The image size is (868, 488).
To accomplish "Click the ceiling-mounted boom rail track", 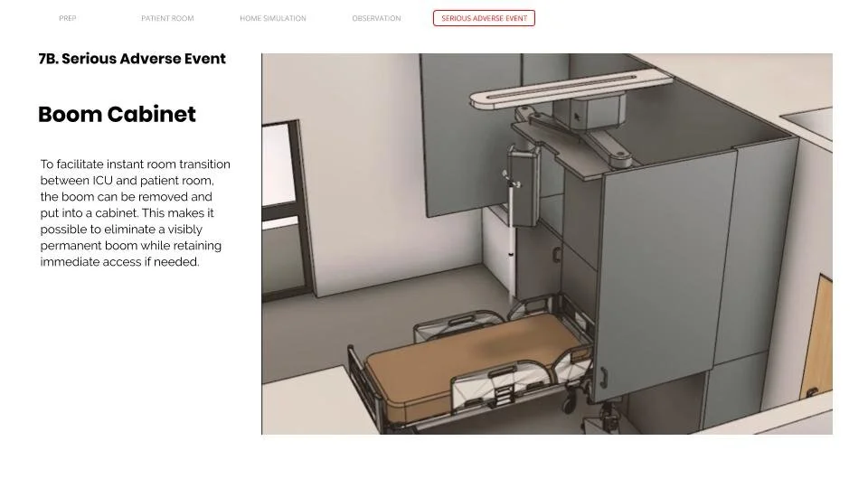I will pyautogui.click(x=571, y=89).
